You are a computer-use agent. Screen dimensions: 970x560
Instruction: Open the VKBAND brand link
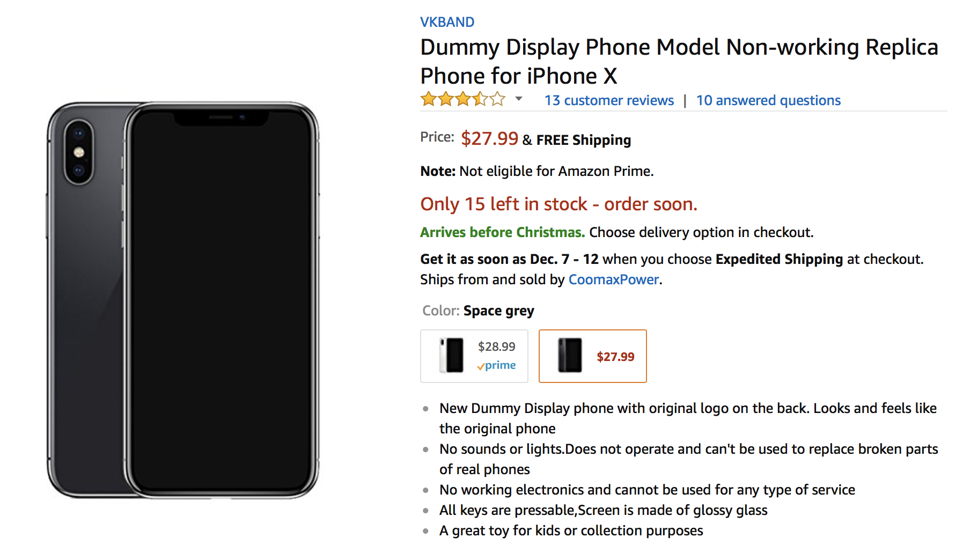[x=447, y=22]
